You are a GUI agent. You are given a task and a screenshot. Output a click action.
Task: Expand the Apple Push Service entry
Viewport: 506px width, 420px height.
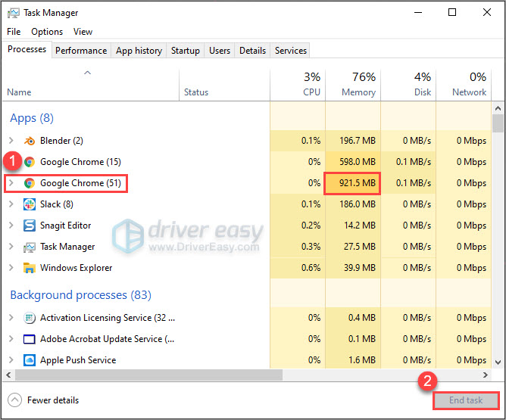(11, 360)
